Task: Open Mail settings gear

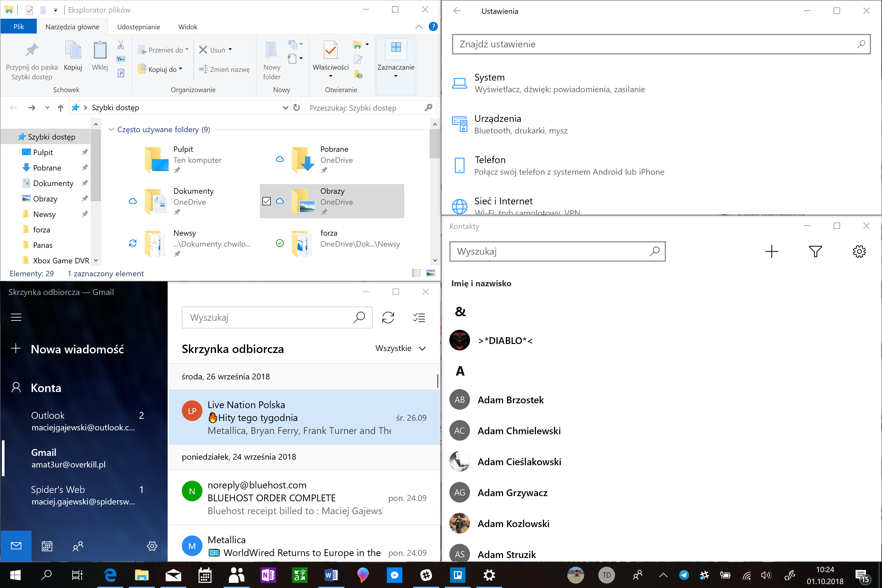Action: pos(152,546)
